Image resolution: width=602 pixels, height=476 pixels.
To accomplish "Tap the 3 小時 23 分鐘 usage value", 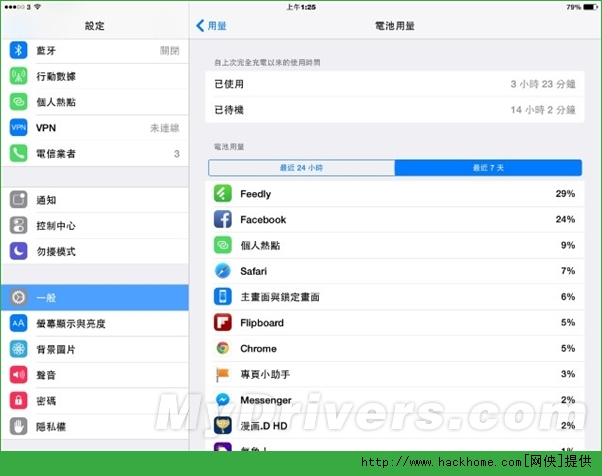I will click(x=543, y=84).
